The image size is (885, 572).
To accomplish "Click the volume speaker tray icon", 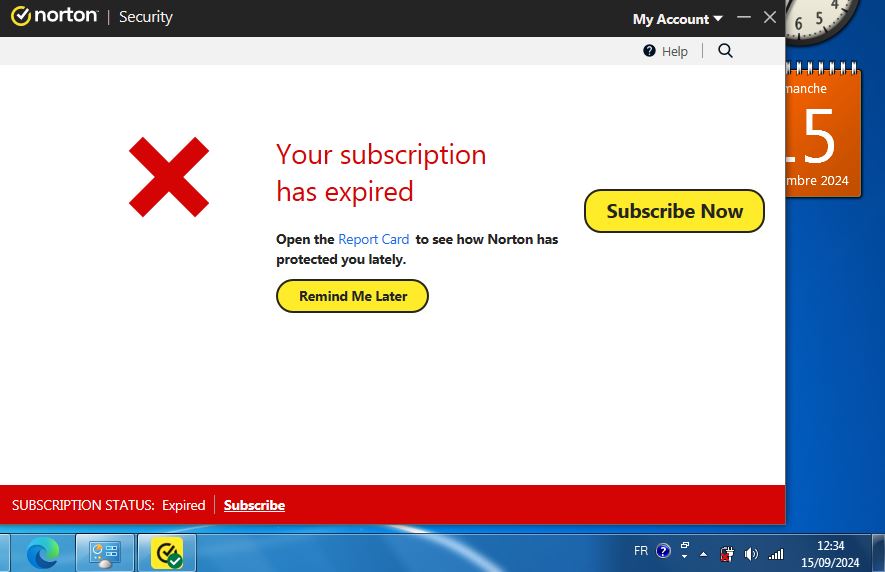I will 751,554.
